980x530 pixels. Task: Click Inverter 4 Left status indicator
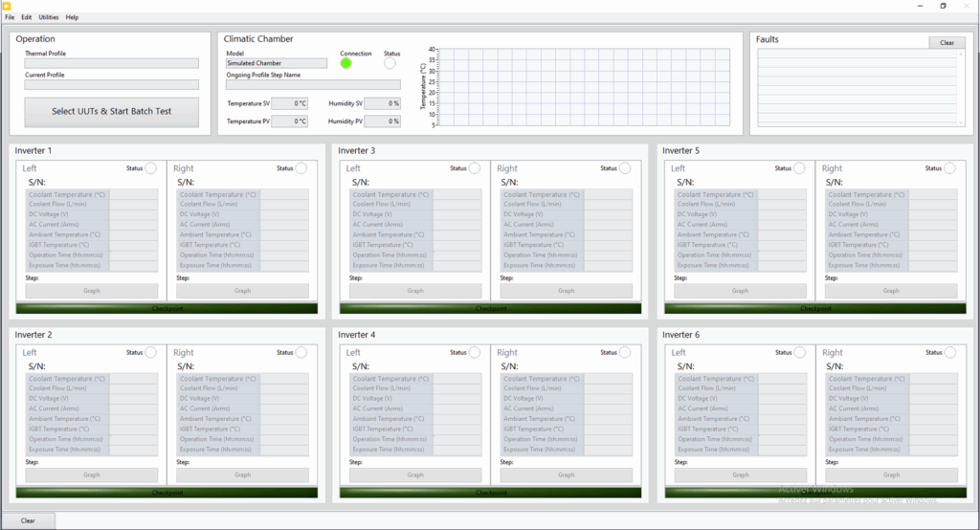(475, 353)
